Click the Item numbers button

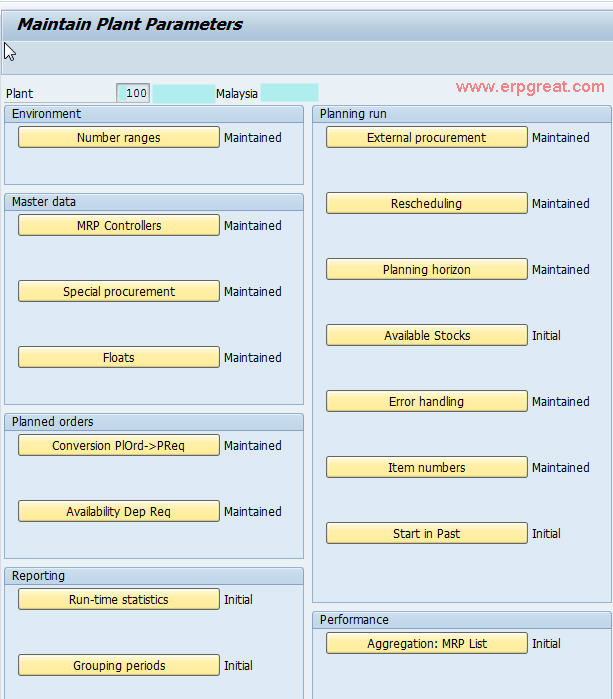tap(427, 467)
